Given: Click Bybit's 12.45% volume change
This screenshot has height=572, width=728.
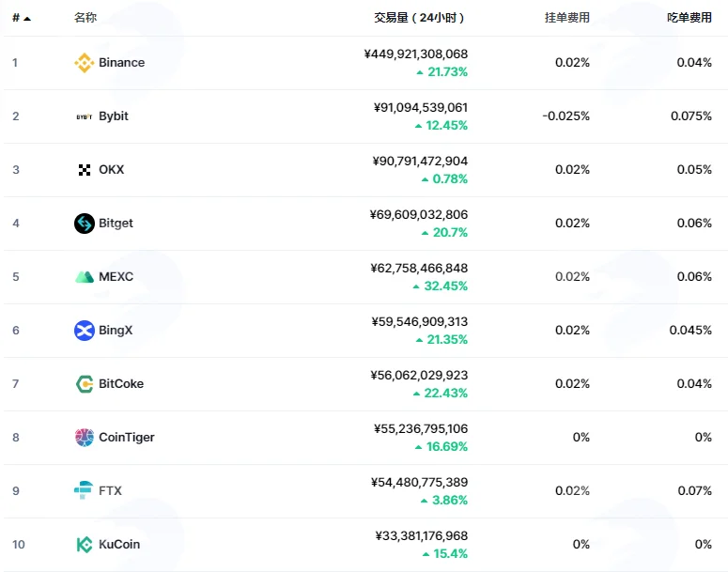Looking at the screenshot, I should click(441, 125).
